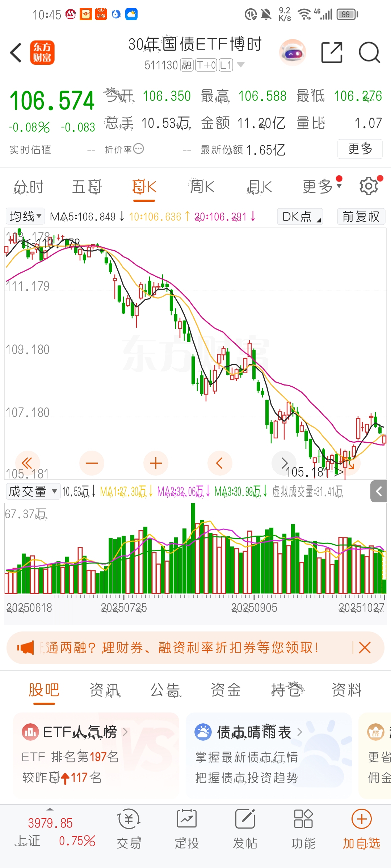Switch to 分时 chart tab
The height and width of the screenshot is (868, 391).
(29, 187)
